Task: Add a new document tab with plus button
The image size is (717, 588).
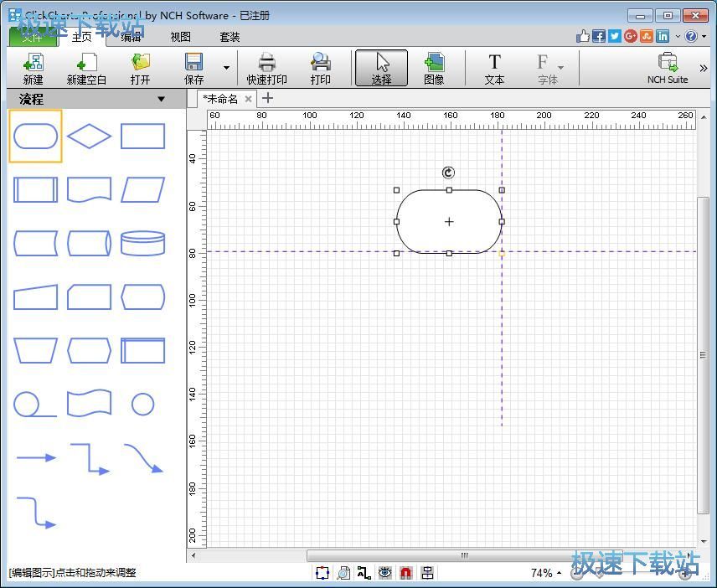Action: click(x=268, y=99)
